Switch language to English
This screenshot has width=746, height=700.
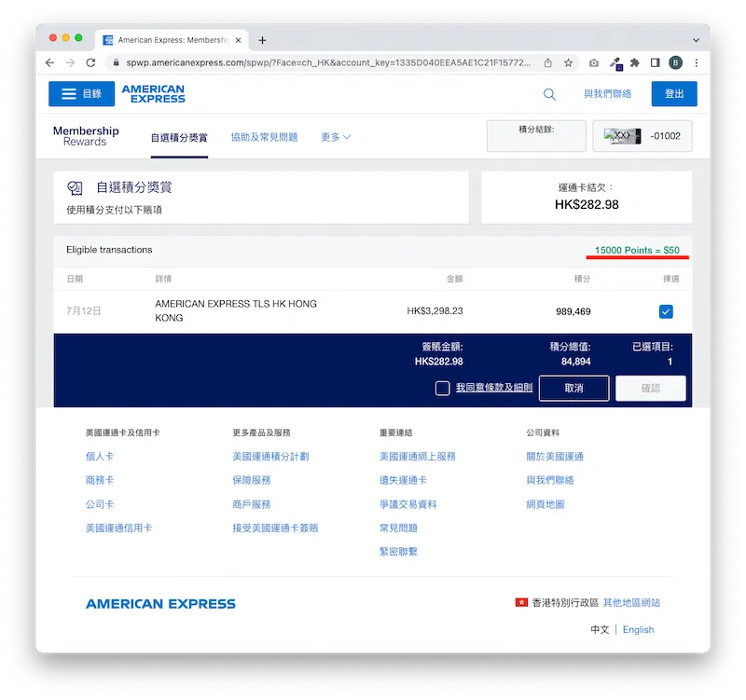[x=638, y=629]
